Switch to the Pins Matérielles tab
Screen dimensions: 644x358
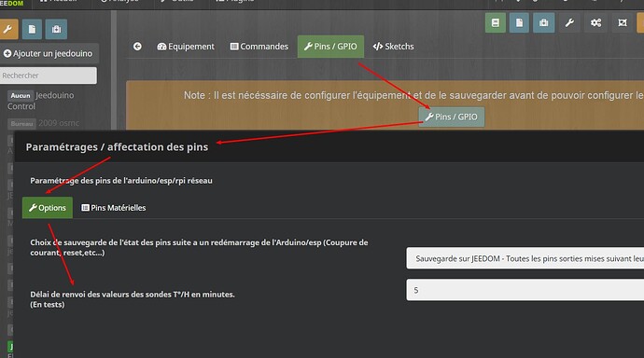point(113,208)
